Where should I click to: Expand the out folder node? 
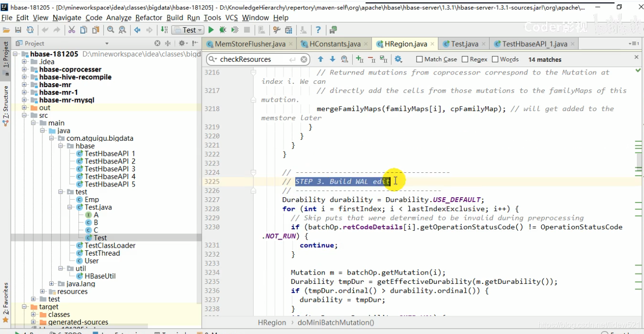[x=24, y=108]
